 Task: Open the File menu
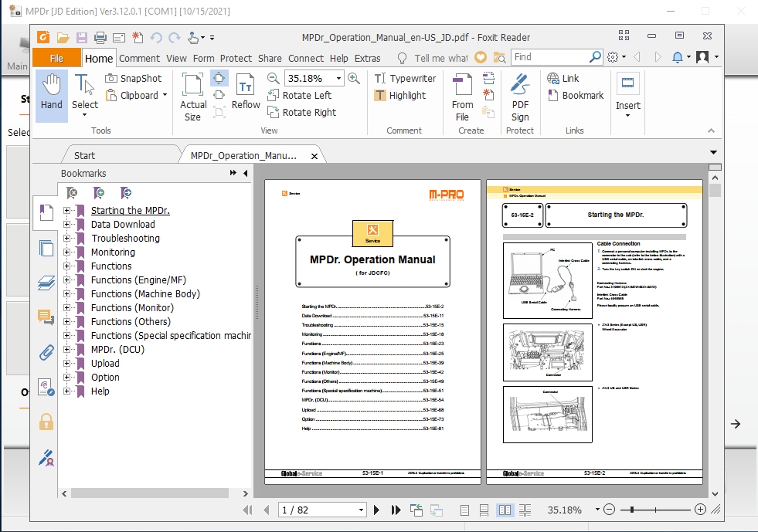tap(55, 57)
